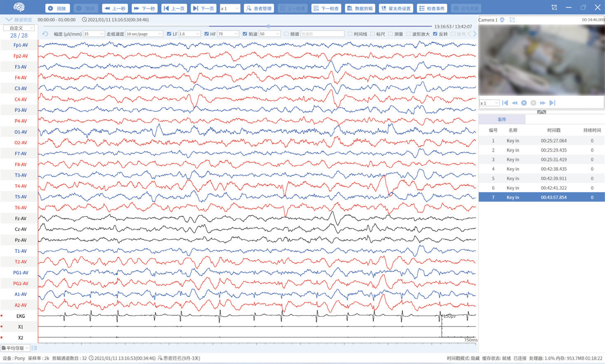Enable the 频谱 spectrum checkbox
605x364 pixels.
pyautogui.click(x=286, y=34)
